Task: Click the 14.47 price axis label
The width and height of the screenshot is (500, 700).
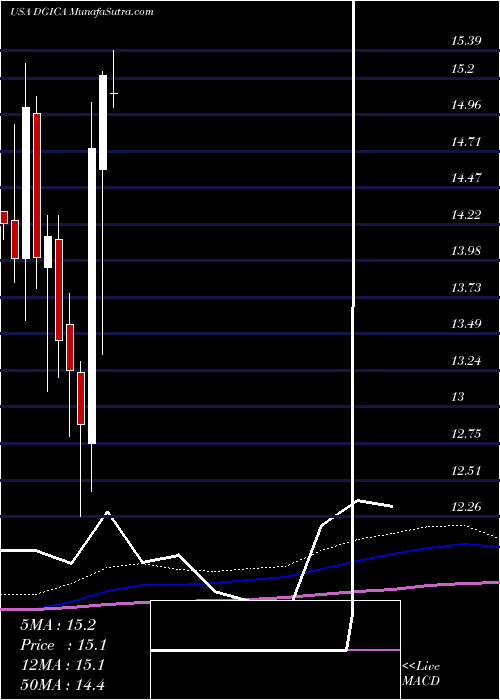Action: tap(466, 178)
